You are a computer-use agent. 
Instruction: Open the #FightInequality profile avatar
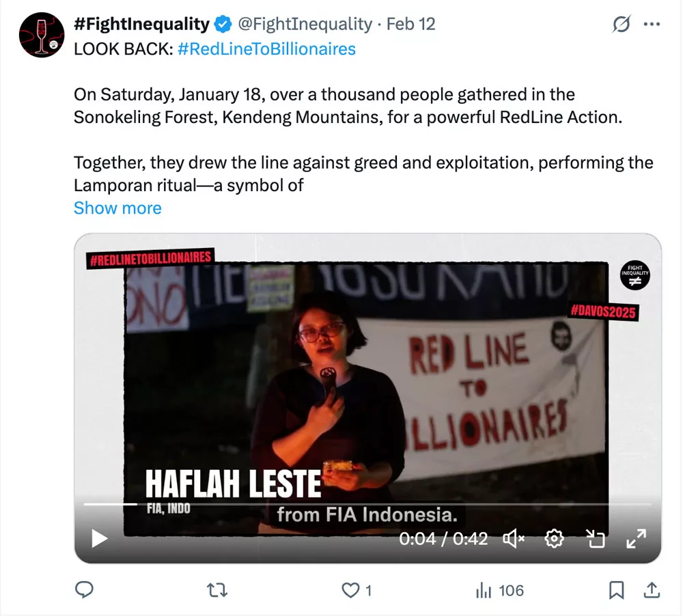point(42,35)
